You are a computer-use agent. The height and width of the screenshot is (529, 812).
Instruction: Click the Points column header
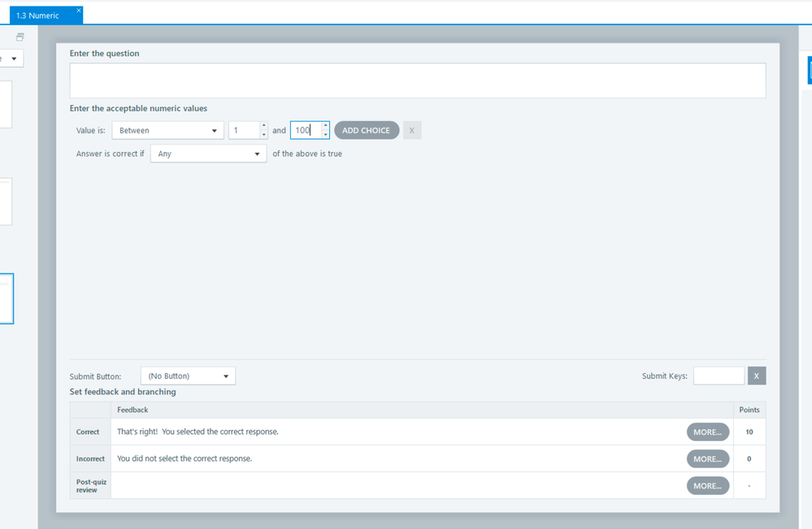tap(749, 410)
